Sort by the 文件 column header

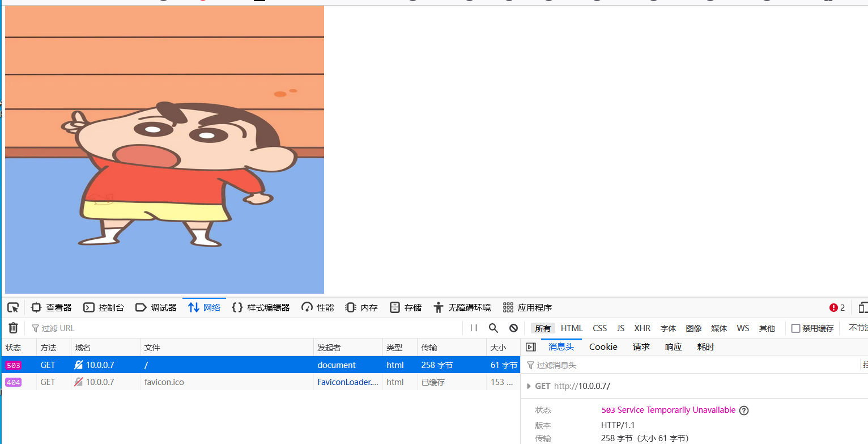(x=227, y=348)
